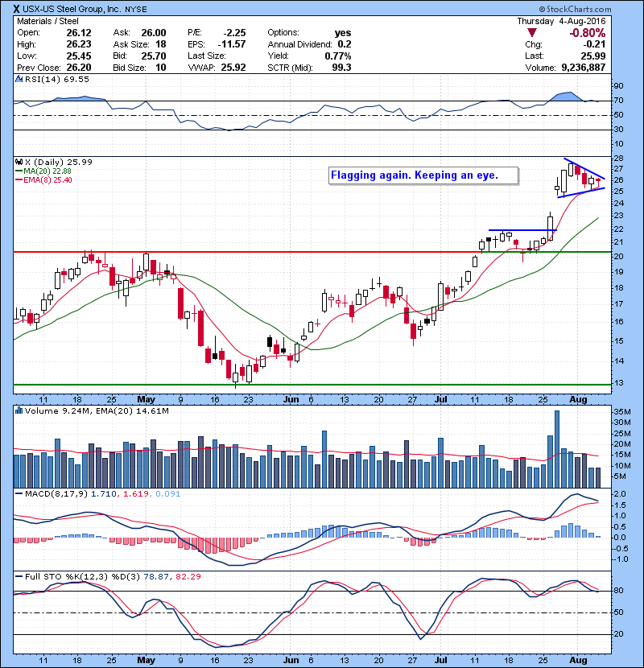Viewport: 644px width, 668px height.
Task: Click the Yield value 0.77%
Action: [x=338, y=56]
